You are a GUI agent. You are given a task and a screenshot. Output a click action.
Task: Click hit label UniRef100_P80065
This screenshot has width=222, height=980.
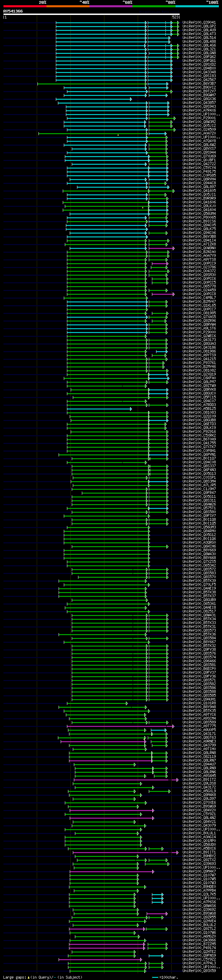coord(199,218)
